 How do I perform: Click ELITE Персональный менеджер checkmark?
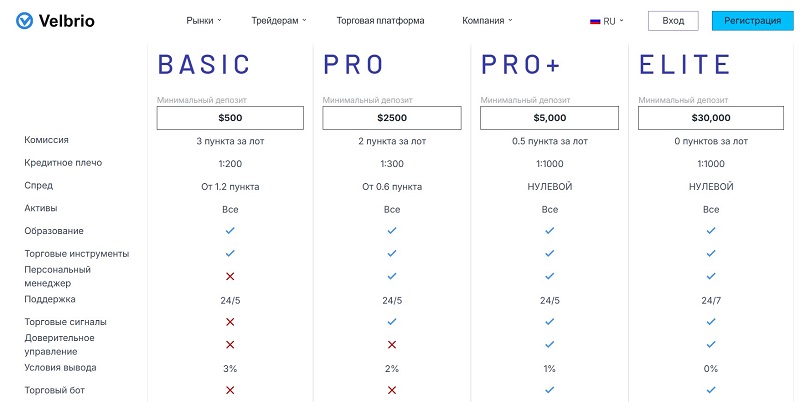click(x=711, y=276)
